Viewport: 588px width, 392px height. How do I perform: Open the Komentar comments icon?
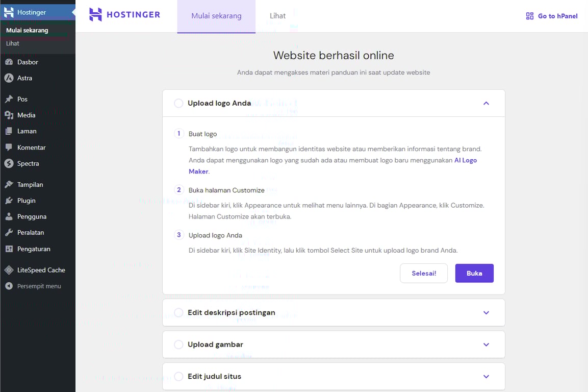[8, 147]
